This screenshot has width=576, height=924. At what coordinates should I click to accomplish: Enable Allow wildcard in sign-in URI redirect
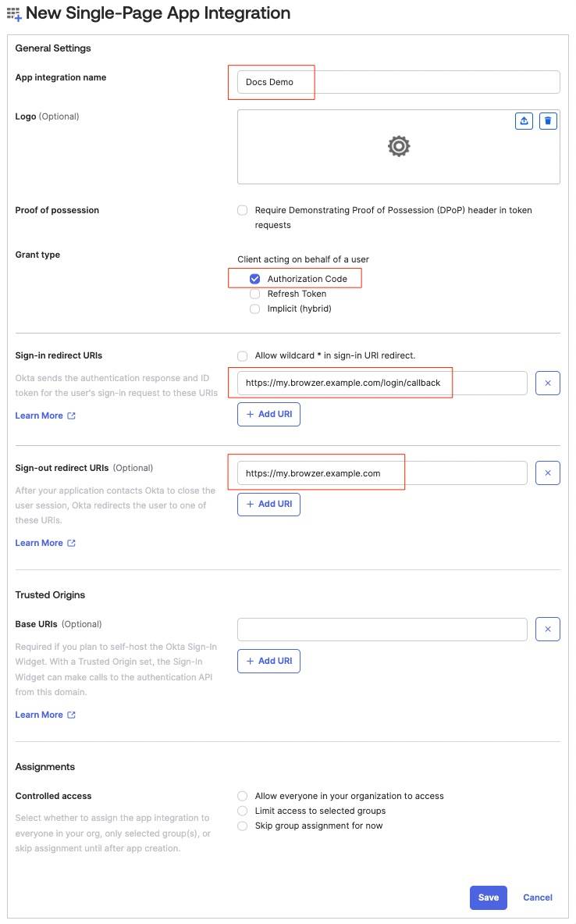coord(242,356)
